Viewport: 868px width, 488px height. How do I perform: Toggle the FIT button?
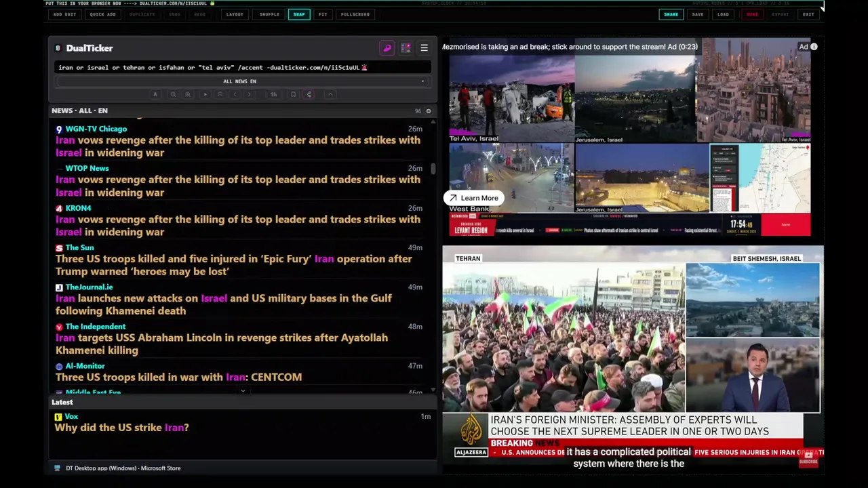click(323, 14)
